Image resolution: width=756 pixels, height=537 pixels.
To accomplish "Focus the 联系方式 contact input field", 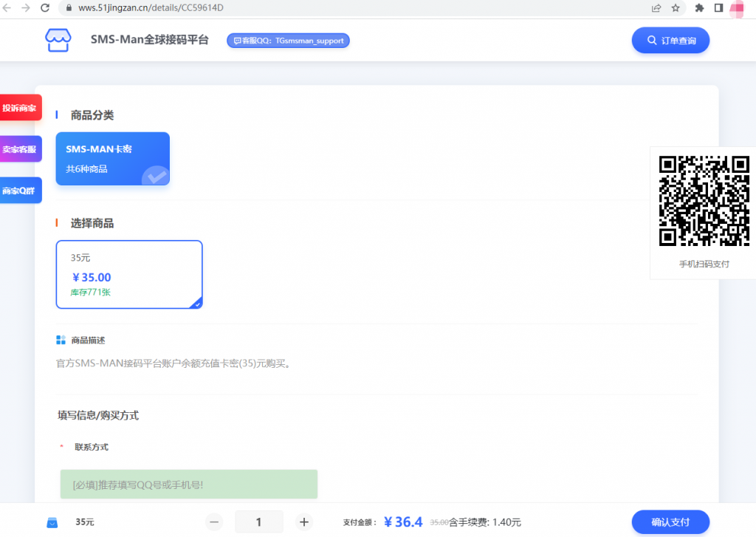I will click(188, 484).
